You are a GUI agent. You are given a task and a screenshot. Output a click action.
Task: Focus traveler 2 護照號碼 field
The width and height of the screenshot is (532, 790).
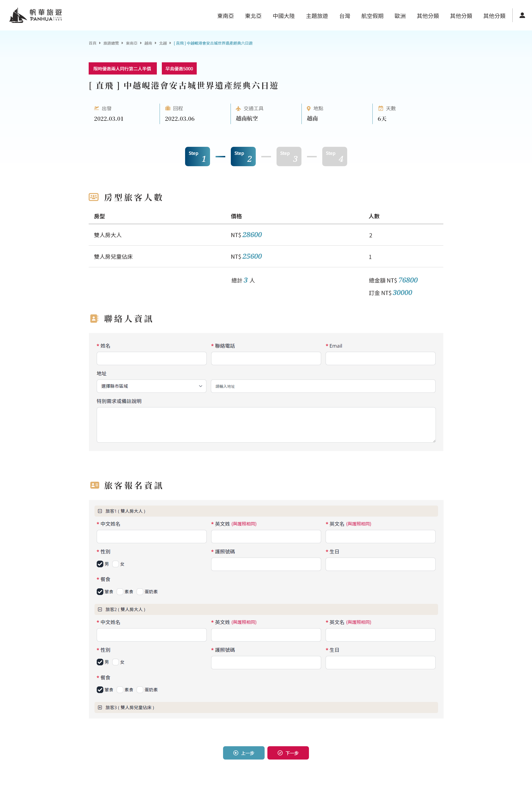point(266,663)
